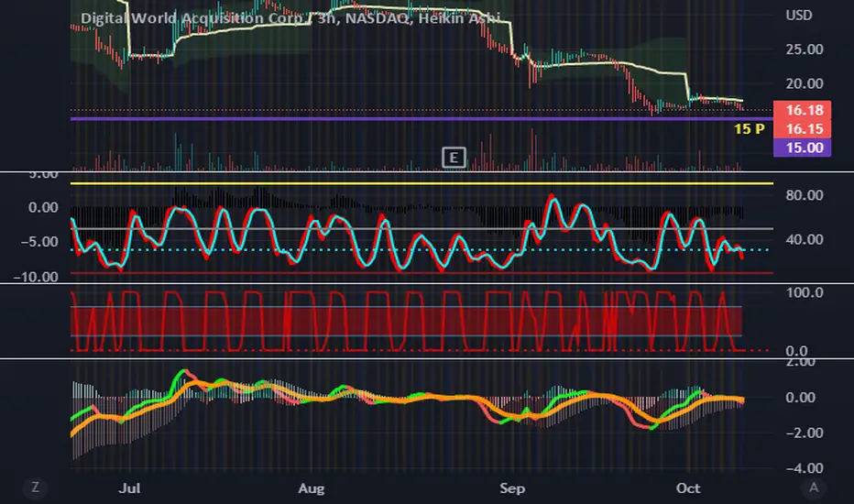Select the red 16.15 price label
Viewport: 854px width, 504px height.
(x=803, y=128)
